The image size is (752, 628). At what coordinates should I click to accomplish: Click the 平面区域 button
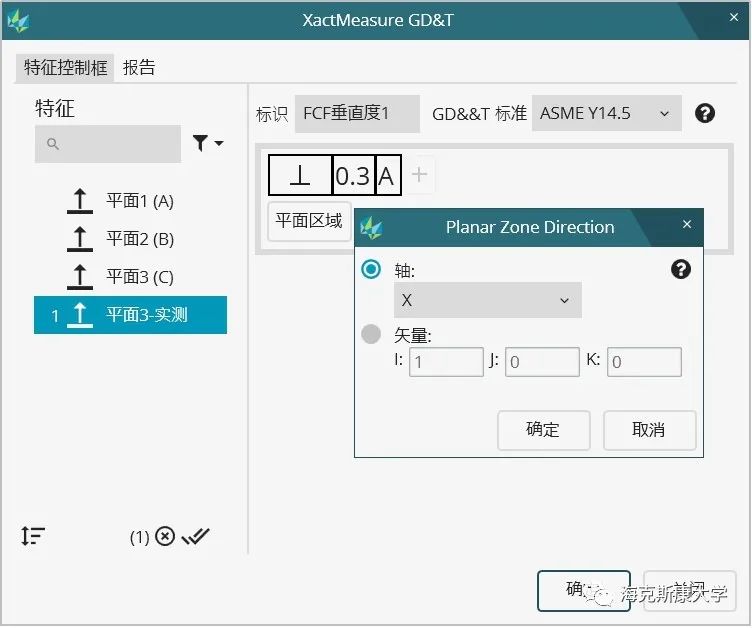[309, 221]
